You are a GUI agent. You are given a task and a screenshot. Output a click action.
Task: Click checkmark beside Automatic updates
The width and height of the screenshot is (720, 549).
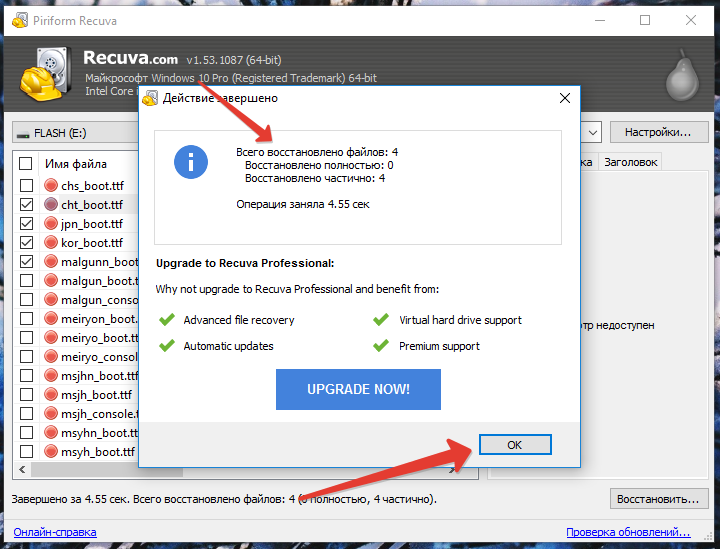coord(167,345)
